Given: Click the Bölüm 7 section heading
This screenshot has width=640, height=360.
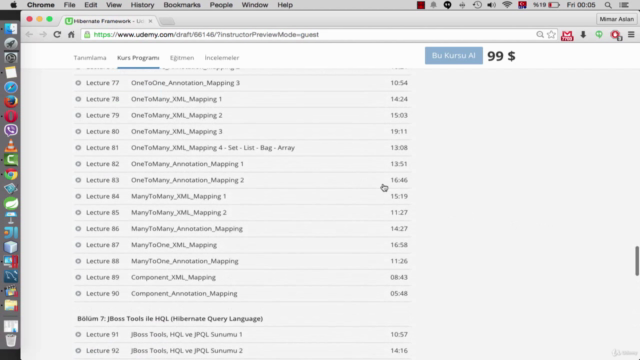Looking at the screenshot, I should [170, 318].
